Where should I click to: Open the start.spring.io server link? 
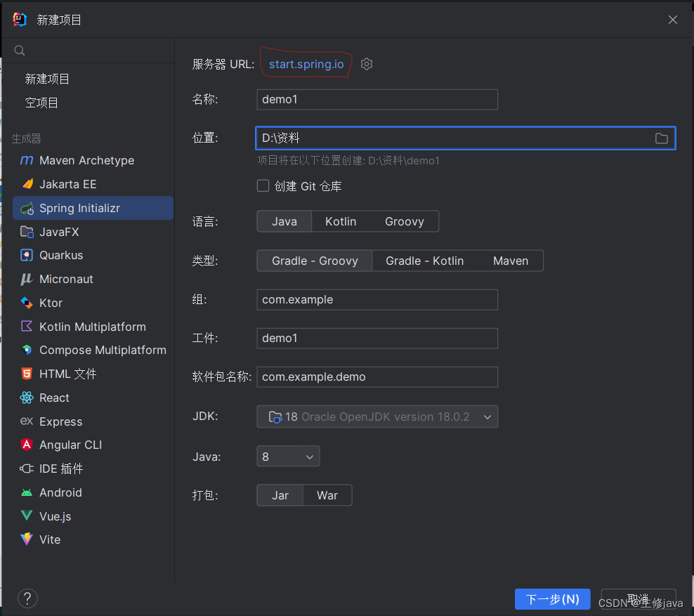(306, 64)
